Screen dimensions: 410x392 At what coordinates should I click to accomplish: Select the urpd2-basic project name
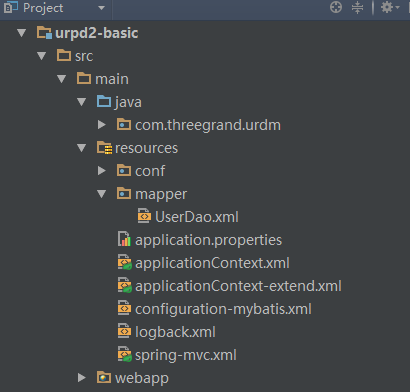click(x=97, y=33)
